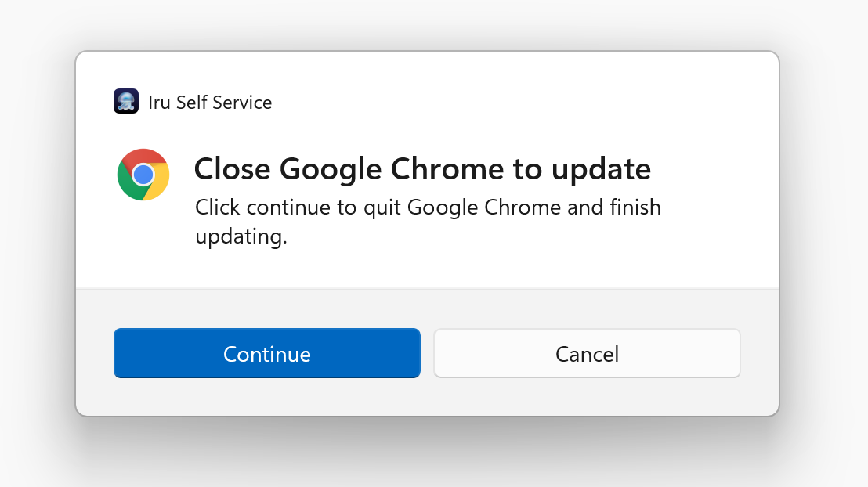Click the "Close Google Chrome to update" heading
The height and width of the screenshot is (487, 868).
[x=422, y=168]
